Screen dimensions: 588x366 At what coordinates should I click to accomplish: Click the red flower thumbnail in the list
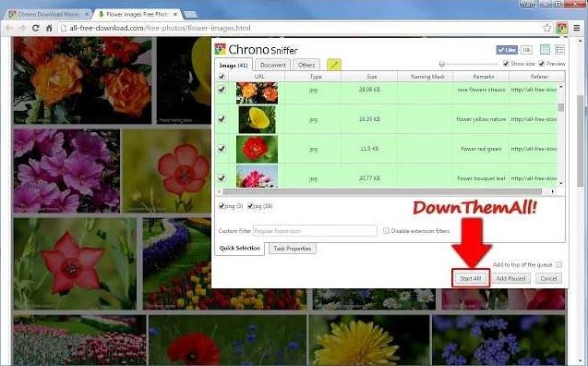258,149
